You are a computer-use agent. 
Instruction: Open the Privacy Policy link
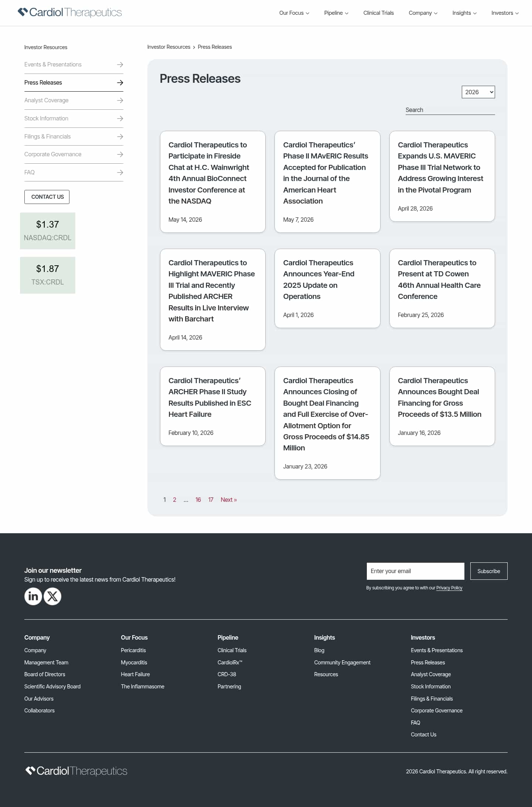(x=449, y=588)
